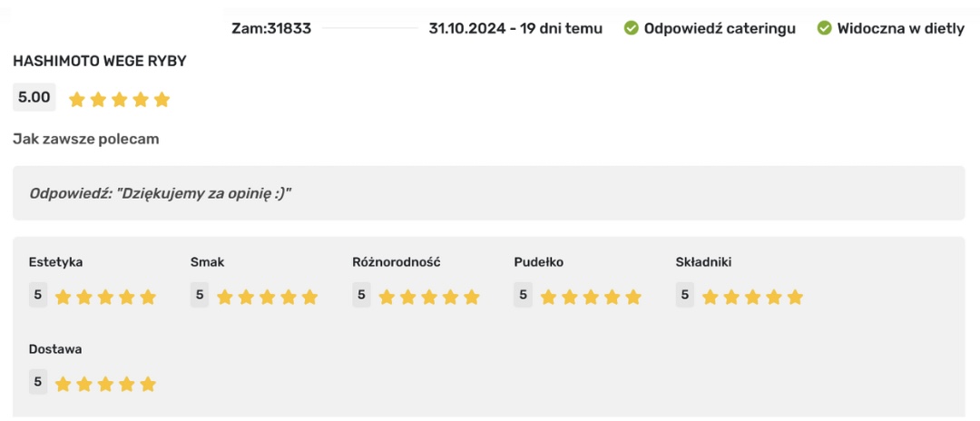Click the fourth star under Składniki
Viewport: 980px width, 421px height.
point(774,297)
